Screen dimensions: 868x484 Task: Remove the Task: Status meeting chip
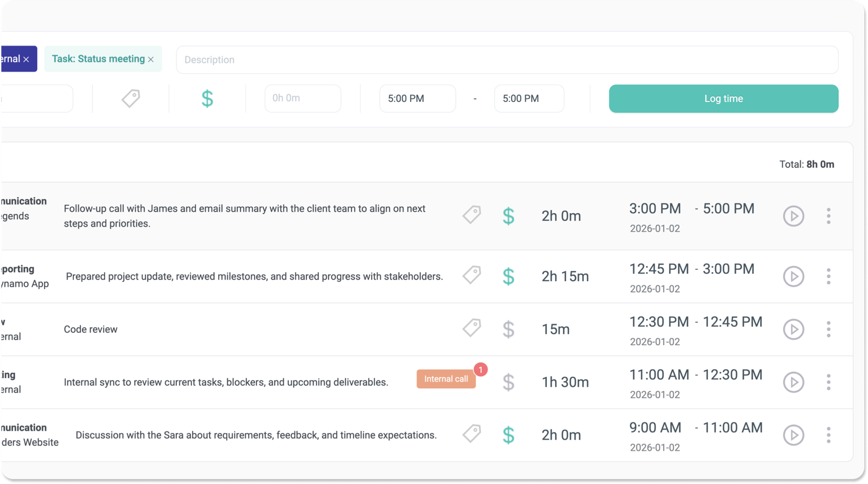tap(151, 59)
